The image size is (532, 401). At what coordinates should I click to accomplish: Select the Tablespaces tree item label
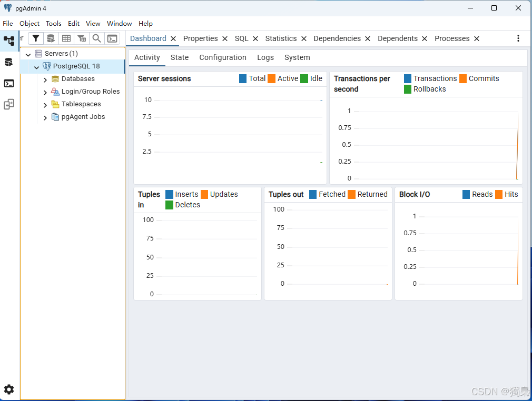click(x=81, y=104)
